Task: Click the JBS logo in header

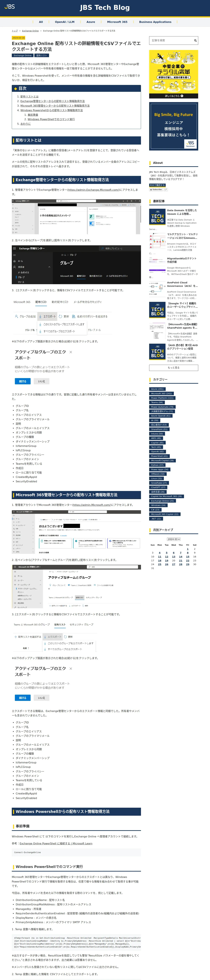Action: coord(9,7)
